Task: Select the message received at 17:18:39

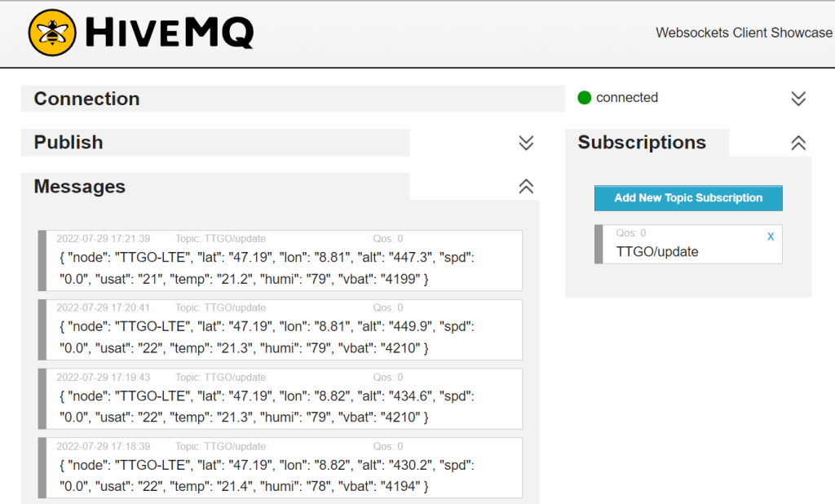Action: click(280, 476)
